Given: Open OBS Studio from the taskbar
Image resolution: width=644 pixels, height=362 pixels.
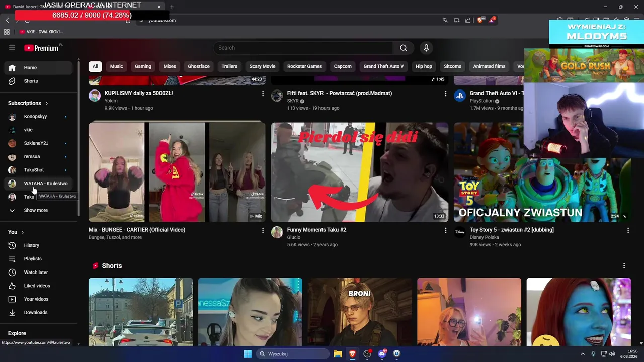Looking at the screenshot, I should coord(367,354).
